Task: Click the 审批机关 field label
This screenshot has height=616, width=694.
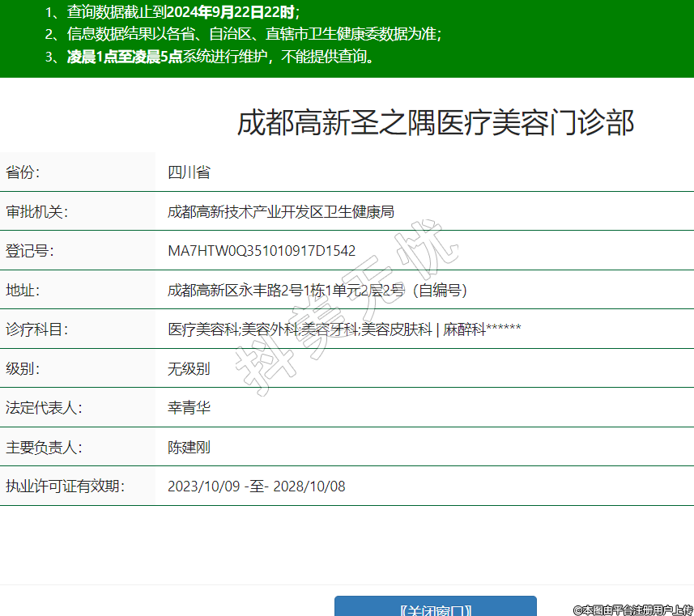Action: pyautogui.click(x=36, y=212)
